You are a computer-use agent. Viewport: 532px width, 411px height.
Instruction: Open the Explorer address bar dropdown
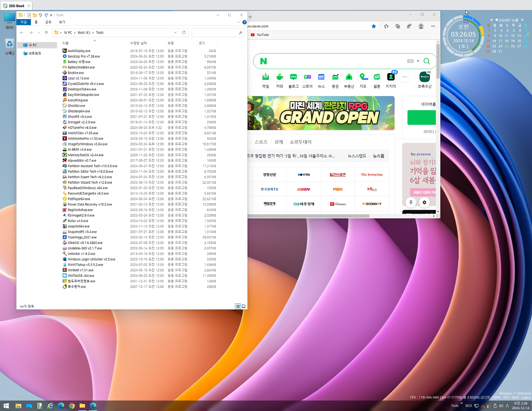(176, 32)
